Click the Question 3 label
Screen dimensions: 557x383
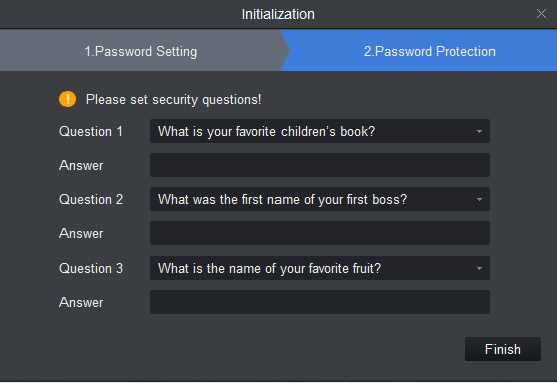91,269
